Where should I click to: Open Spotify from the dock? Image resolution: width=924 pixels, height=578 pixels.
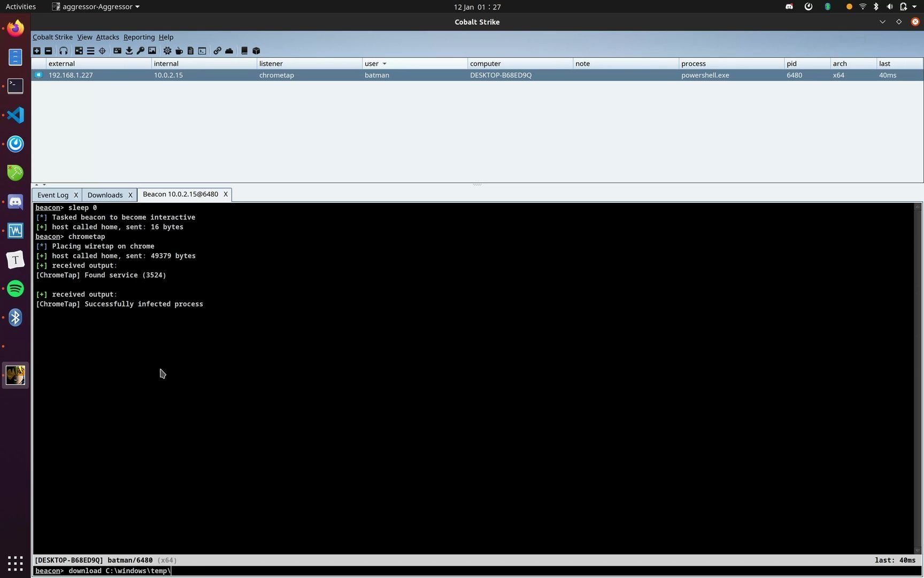16,288
